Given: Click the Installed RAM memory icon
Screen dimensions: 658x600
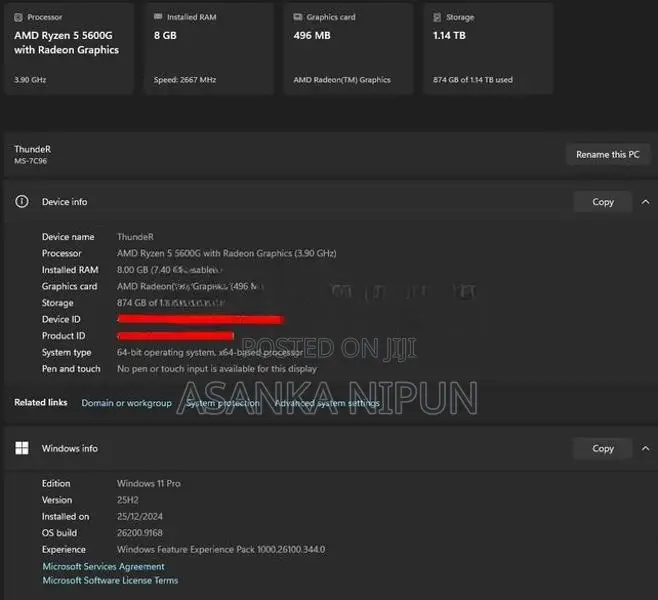Looking at the screenshot, I should 158,16.
